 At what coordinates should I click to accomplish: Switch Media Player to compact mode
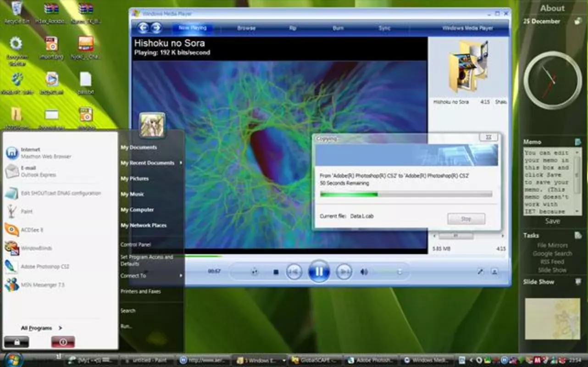pos(494,272)
